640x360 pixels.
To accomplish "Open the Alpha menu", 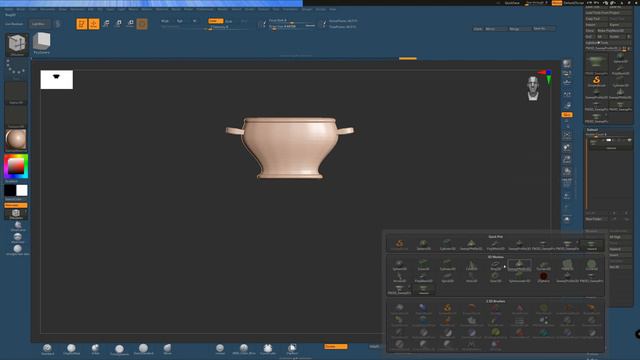I will pos(9,9).
